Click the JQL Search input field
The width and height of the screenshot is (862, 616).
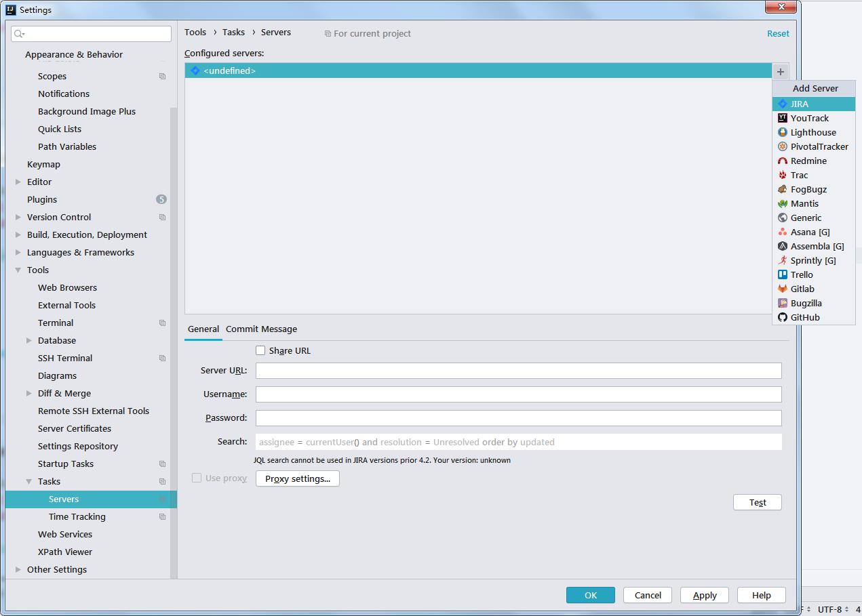click(x=519, y=442)
